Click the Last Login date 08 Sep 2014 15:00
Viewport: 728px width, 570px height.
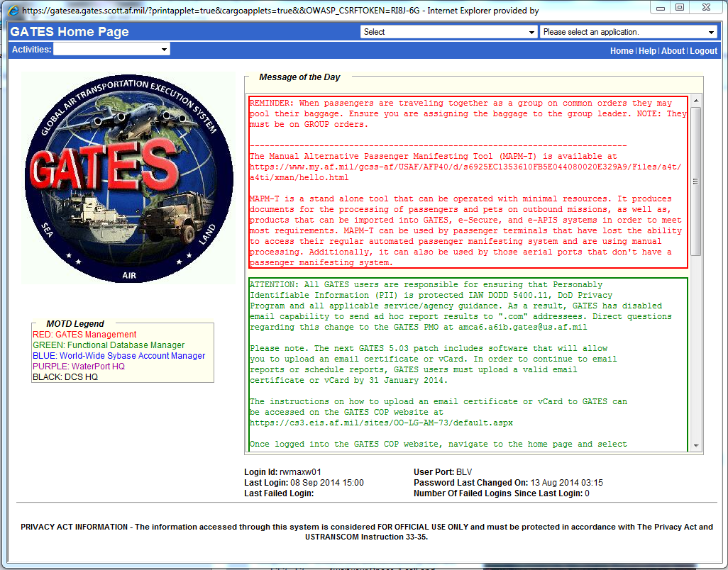[x=327, y=483]
